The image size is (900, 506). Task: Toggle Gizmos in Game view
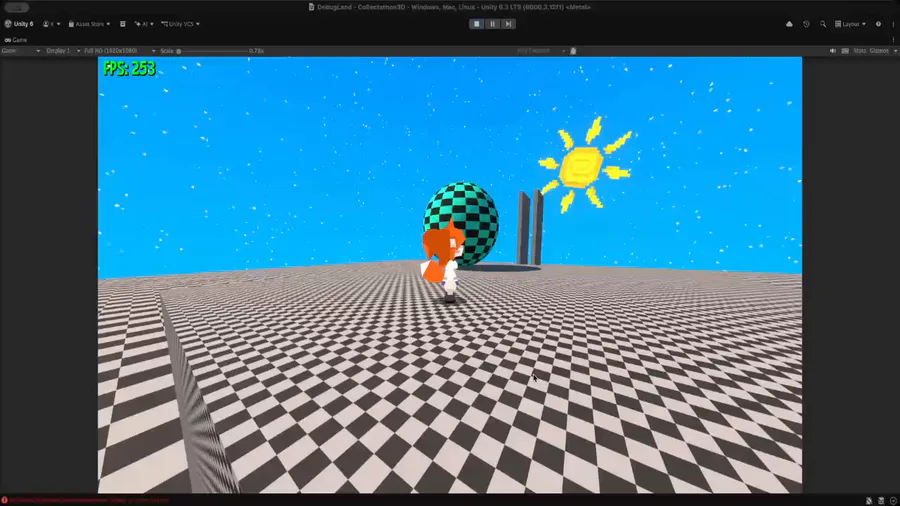879,51
